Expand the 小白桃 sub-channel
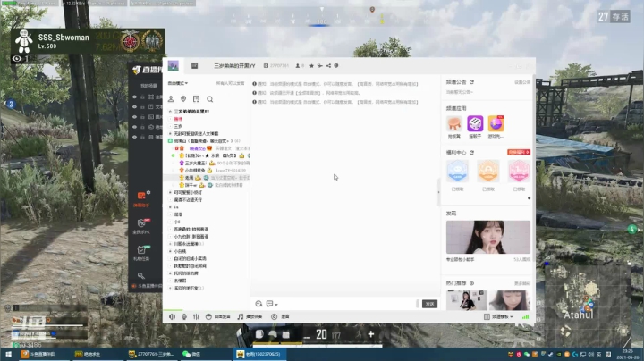This screenshot has height=361, width=644. 171,251
